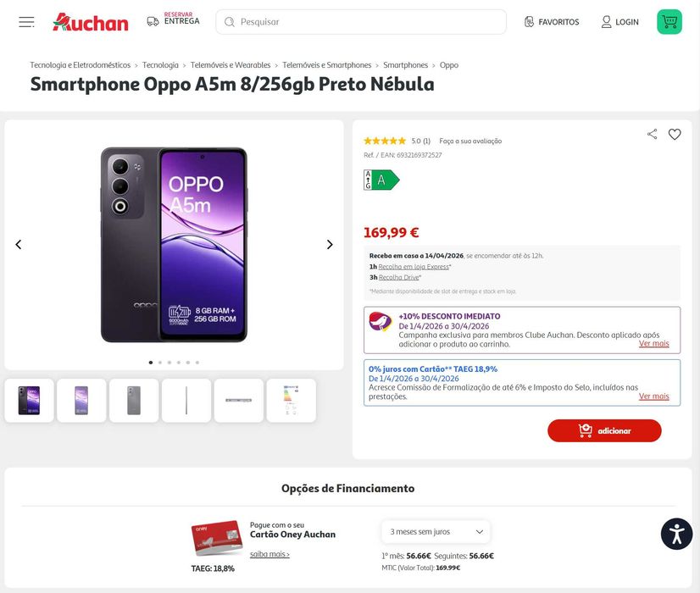
Task: Go to Smartphones breadcrumb
Action: point(405,65)
